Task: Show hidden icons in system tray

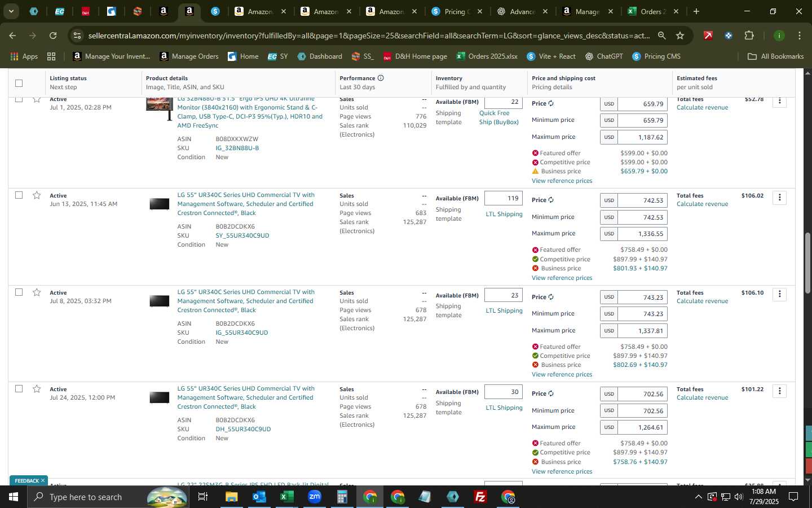Action: tap(698, 497)
